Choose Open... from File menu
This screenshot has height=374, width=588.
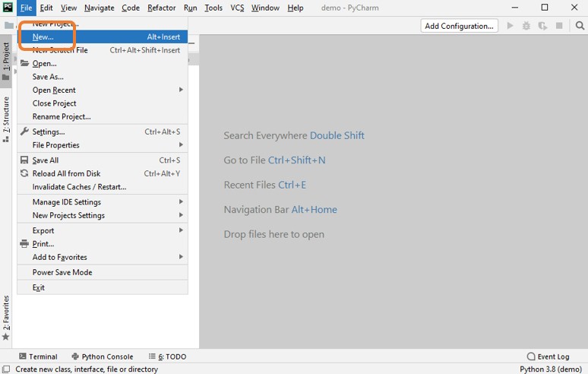[103, 63]
